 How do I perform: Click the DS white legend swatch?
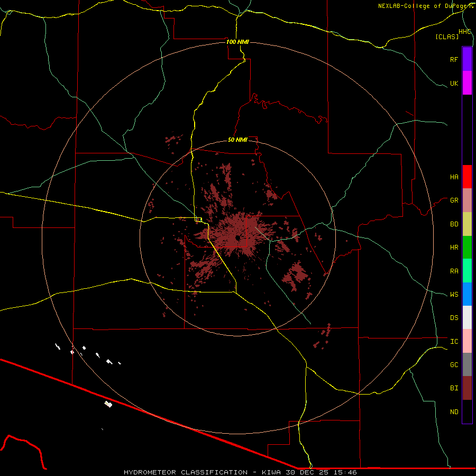(467, 317)
